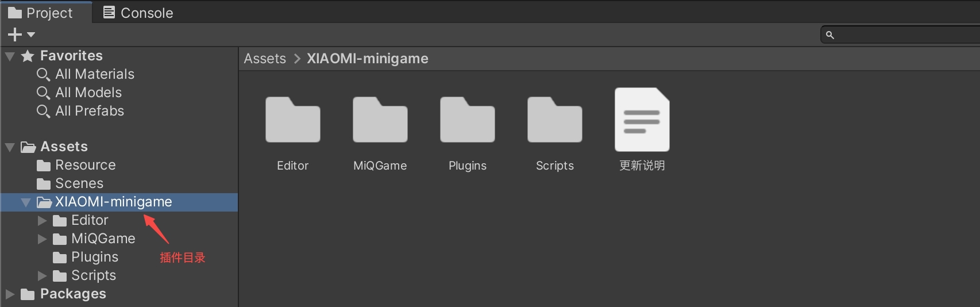This screenshot has height=307, width=980.
Task: Click Assets in the breadcrumb path
Action: coord(265,59)
